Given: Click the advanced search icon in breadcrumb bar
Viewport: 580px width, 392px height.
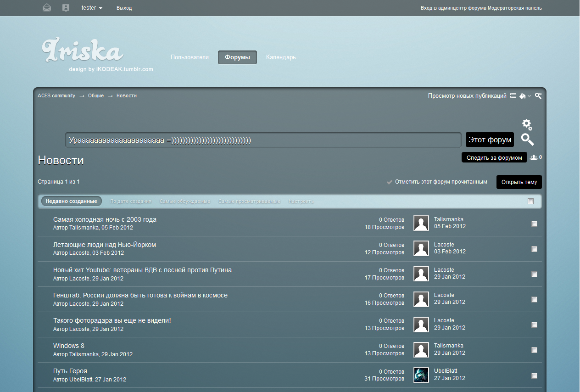Looking at the screenshot, I should pos(538,96).
